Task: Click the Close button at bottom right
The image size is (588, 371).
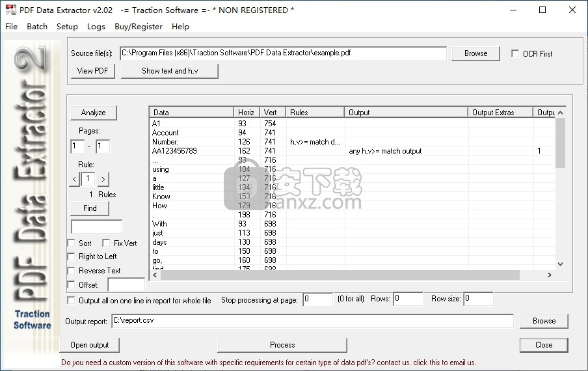Action: (544, 345)
